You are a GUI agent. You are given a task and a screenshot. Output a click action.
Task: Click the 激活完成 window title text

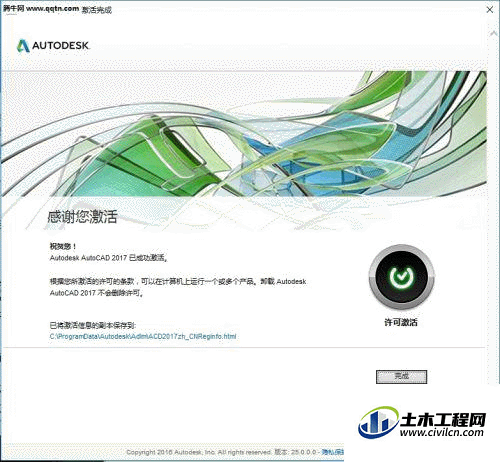[x=97, y=10]
